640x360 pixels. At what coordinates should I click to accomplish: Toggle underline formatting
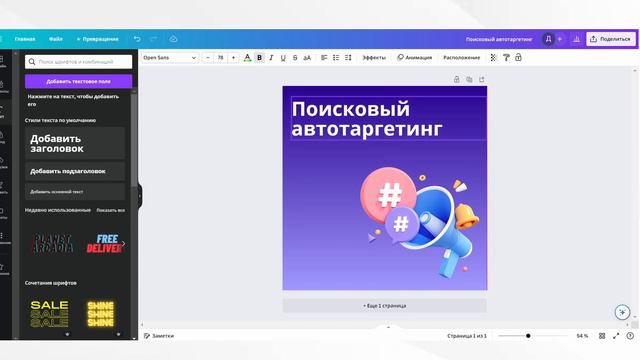pyautogui.click(x=283, y=58)
